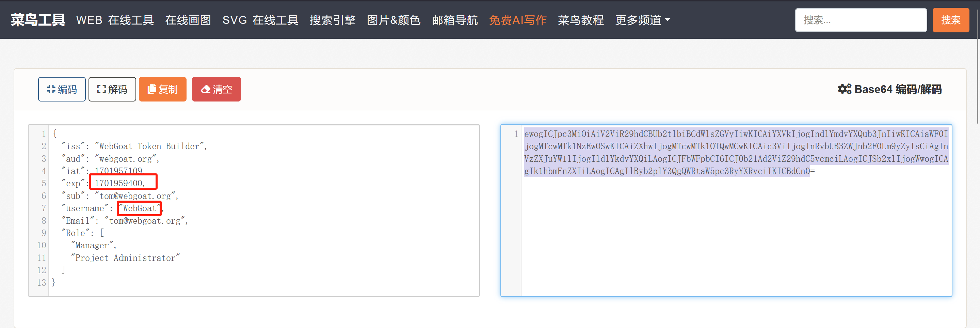Click the "Project Administrator" entry

point(126,258)
